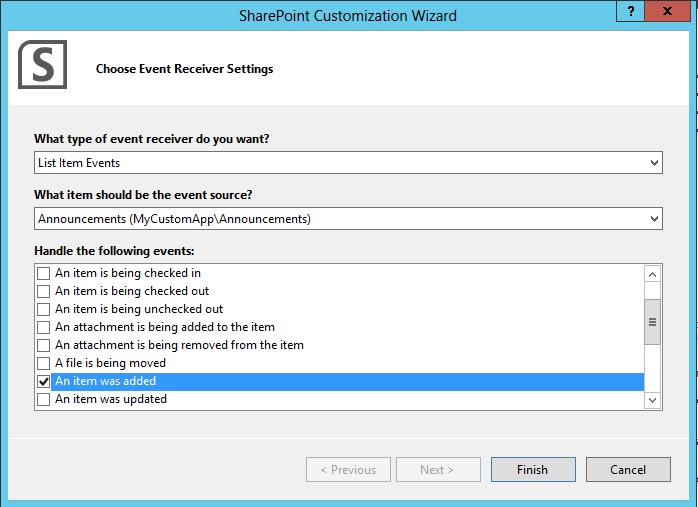Viewport: 698px width, 507px height.
Task: Click scroll down arrow in events list
Action: coord(652,400)
